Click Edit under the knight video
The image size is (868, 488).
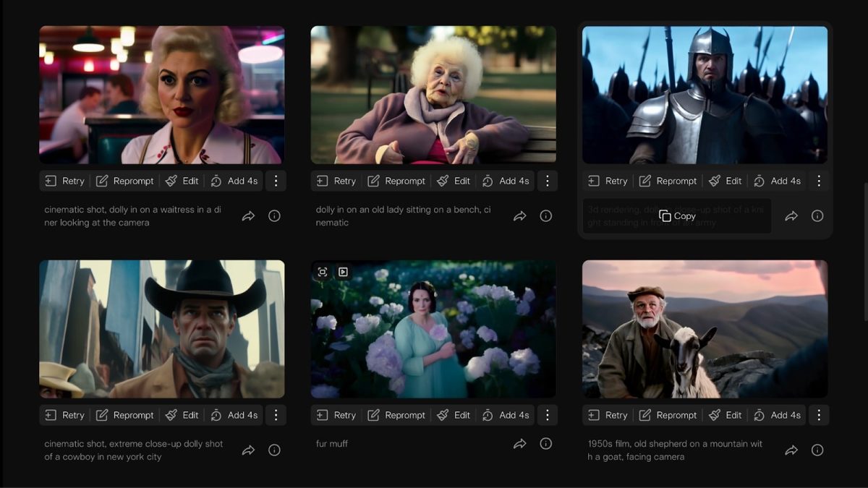[725, 181]
